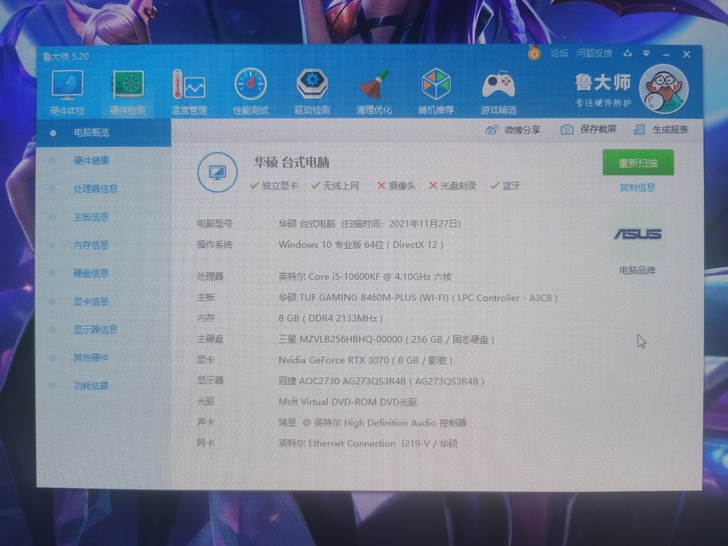
Task: Click the 鲁大师 5.20 window title
Action: [x=66, y=57]
